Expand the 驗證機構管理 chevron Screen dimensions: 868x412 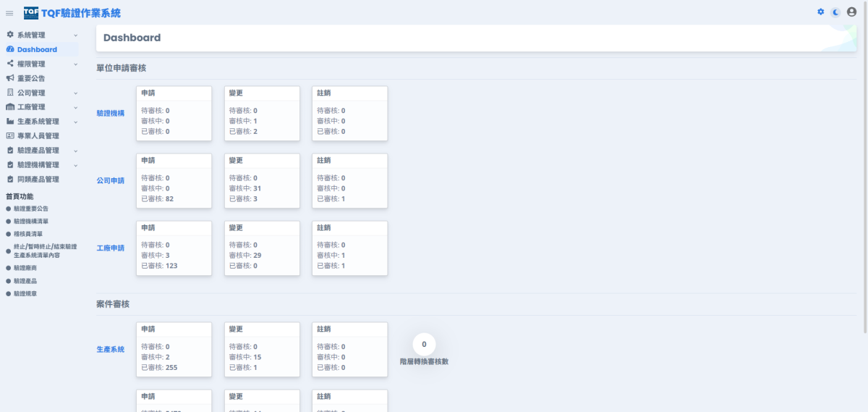coord(75,165)
